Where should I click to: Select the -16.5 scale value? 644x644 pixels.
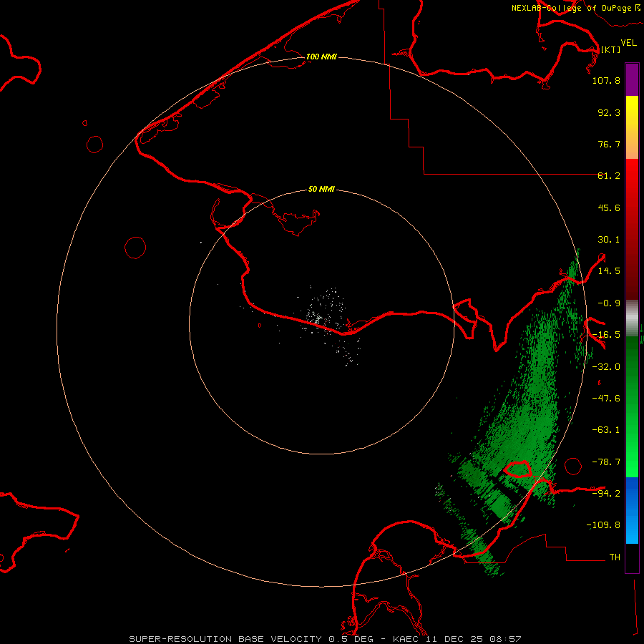click(606, 335)
